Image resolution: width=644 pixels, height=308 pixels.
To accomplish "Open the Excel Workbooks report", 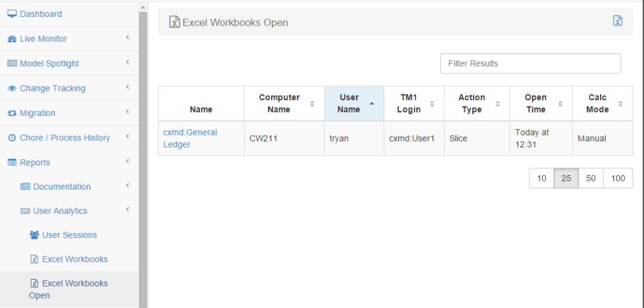I will point(74,259).
